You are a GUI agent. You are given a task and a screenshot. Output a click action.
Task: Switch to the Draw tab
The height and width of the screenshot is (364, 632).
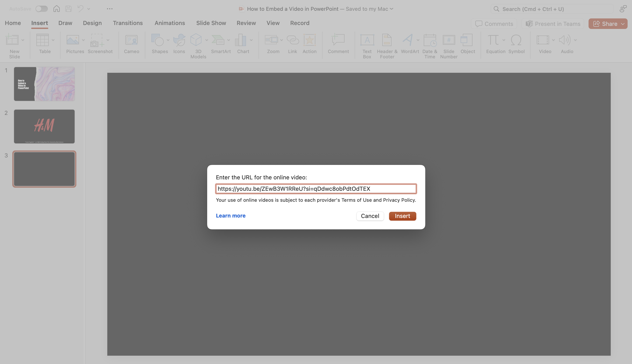pyautogui.click(x=65, y=23)
